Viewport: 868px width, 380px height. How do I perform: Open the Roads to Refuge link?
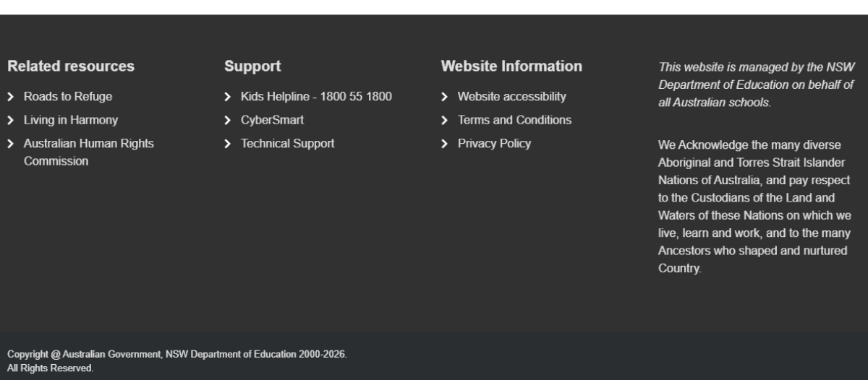click(68, 97)
